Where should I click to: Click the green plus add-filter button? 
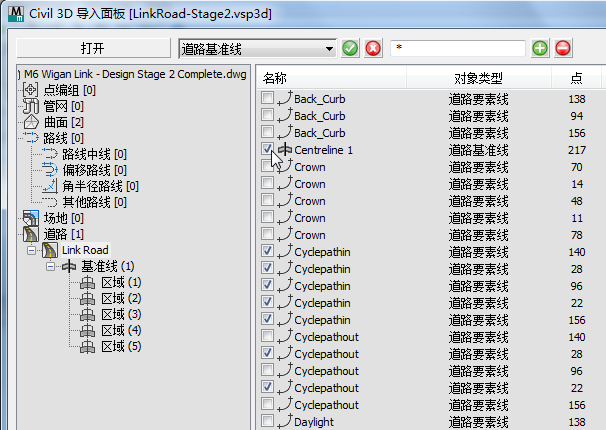[x=540, y=48]
